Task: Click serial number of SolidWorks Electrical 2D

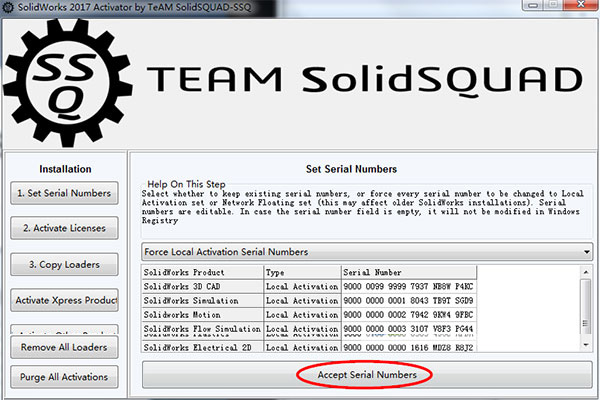Action: (409, 347)
